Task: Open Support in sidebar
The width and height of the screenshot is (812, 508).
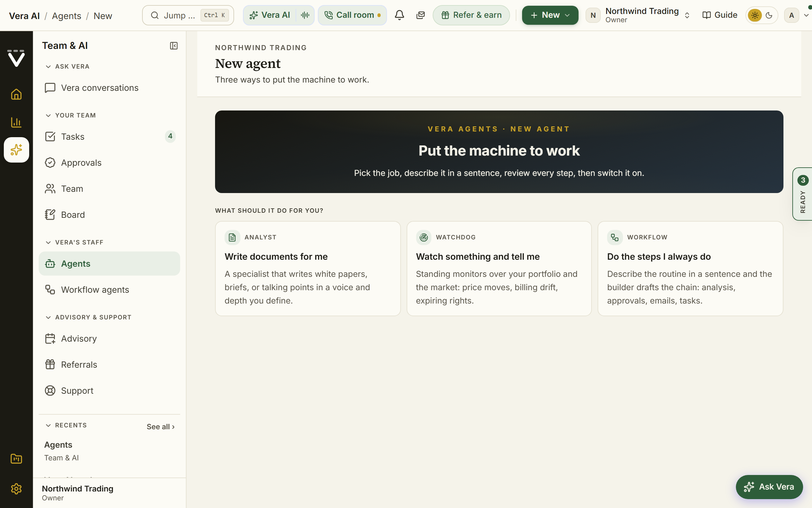Action: (x=109, y=391)
